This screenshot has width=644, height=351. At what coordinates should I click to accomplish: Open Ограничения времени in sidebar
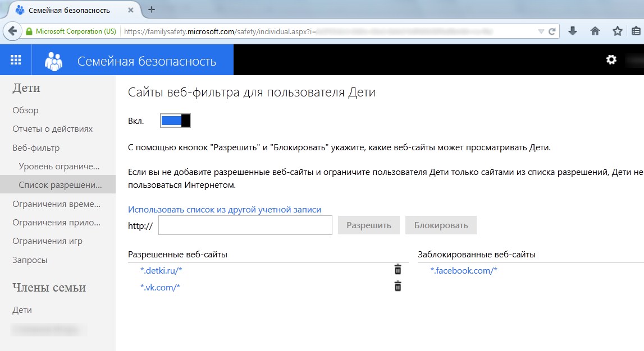[56, 204]
